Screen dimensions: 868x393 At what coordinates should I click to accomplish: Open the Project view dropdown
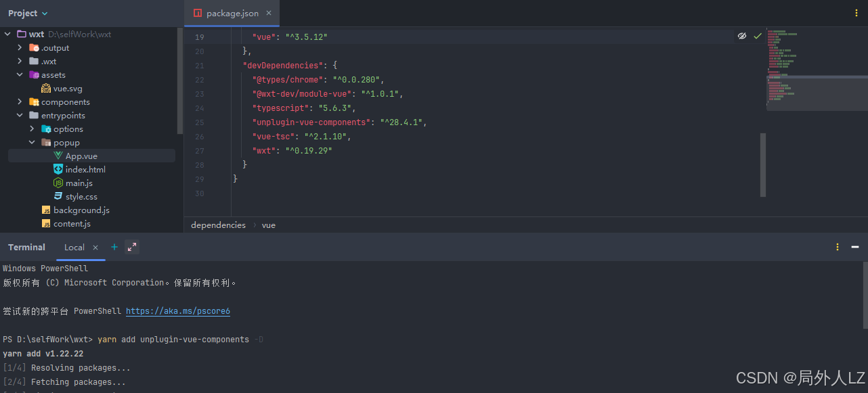pyautogui.click(x=28, y=13)
